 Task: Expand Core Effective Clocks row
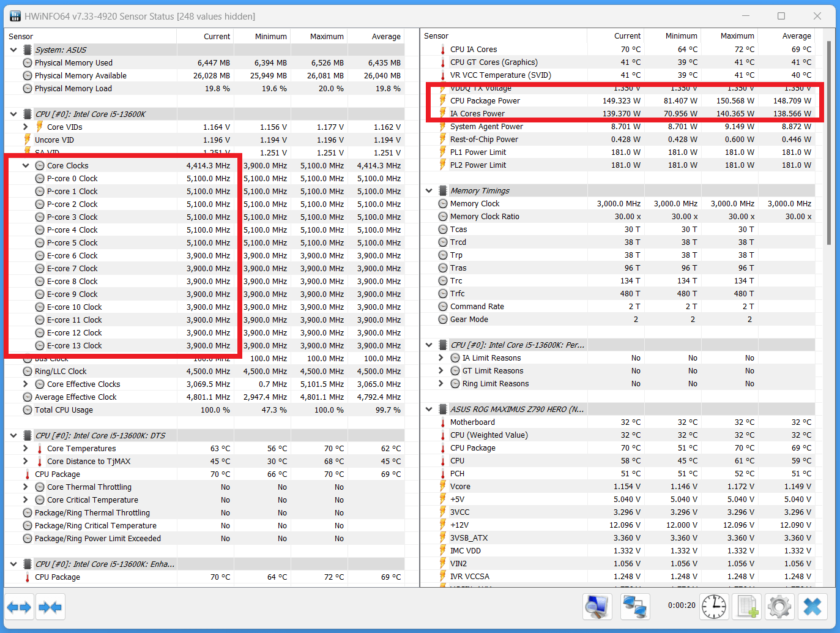[x=26, y=384]
